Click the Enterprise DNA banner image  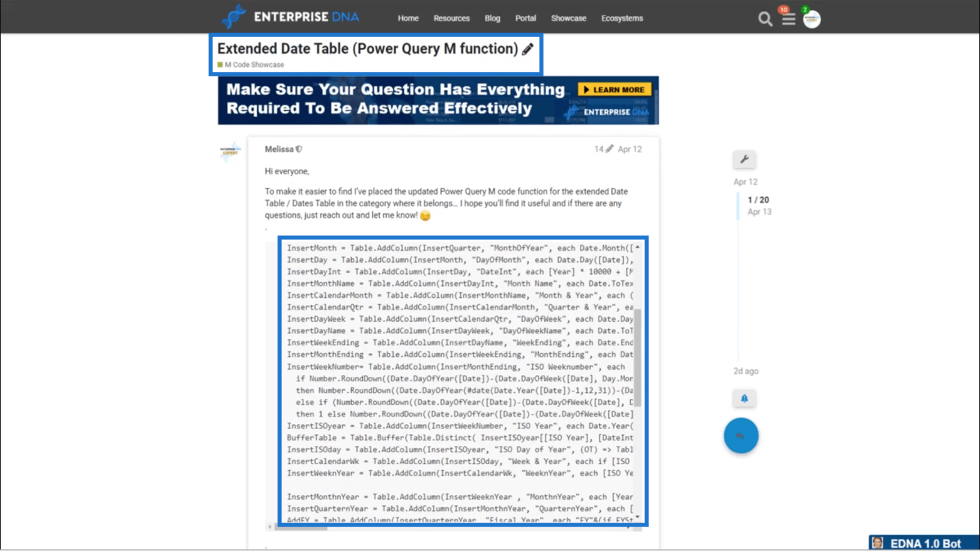438,100
